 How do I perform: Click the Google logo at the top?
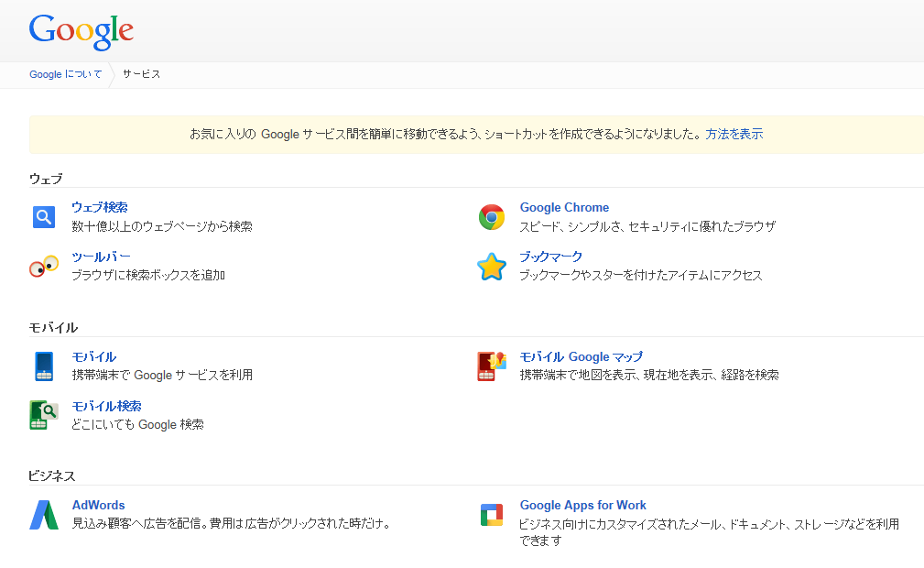point(81,31)
